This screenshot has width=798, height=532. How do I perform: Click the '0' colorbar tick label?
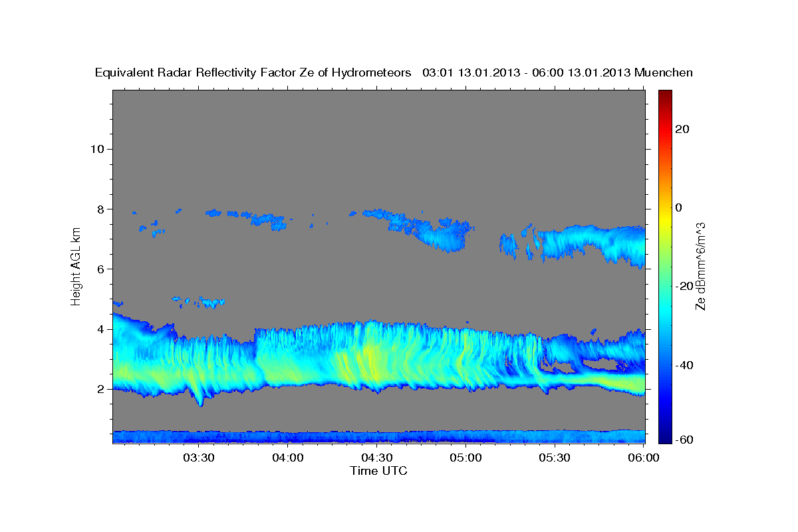tap(678, 207)
